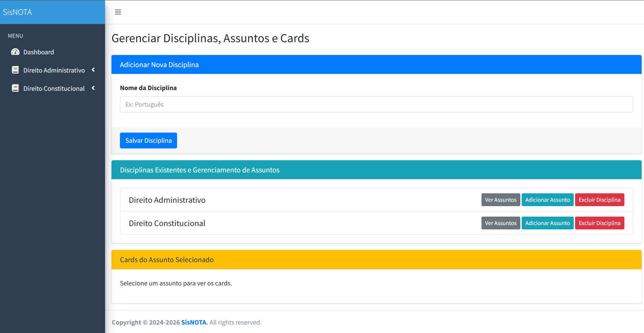This screenshot has width=644, height=333.
Task: Toggle the sidebar with the hamburger icon
Action: [x=118, y=12]
